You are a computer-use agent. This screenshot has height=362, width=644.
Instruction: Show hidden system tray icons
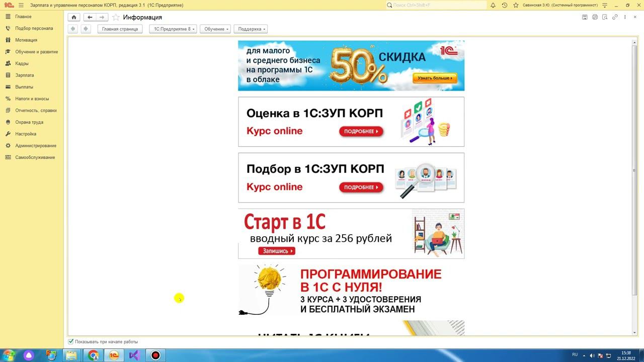tap(584, 355)
